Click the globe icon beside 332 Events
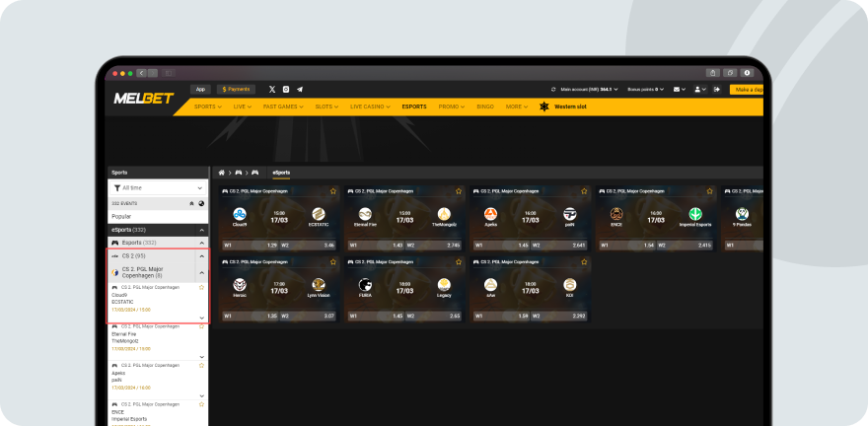This screenshot has height=426, width=868. coord(201,203)
